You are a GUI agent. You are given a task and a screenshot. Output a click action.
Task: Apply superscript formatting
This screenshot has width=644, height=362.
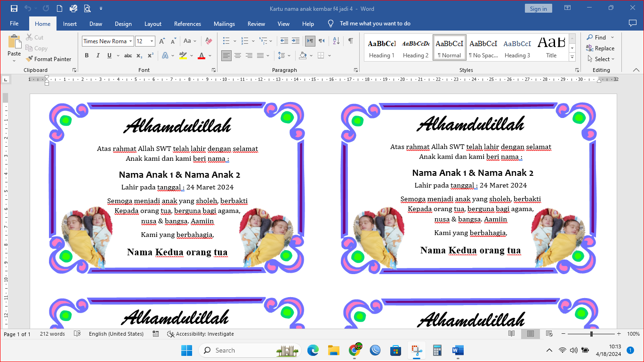pyautogui.click(x=151, y=55)
